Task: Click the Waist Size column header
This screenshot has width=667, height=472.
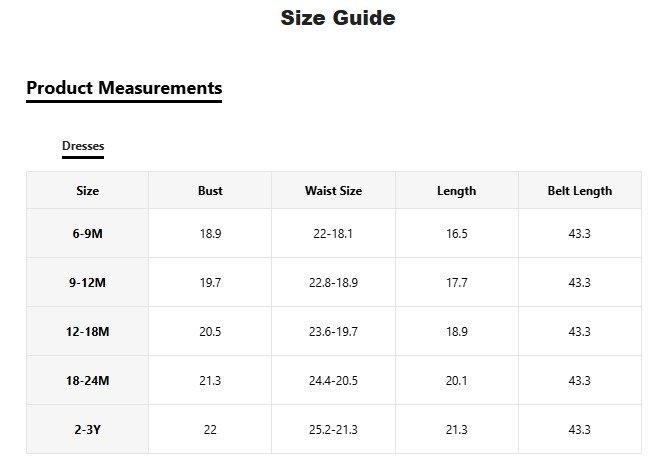Action: coord(333,191)
